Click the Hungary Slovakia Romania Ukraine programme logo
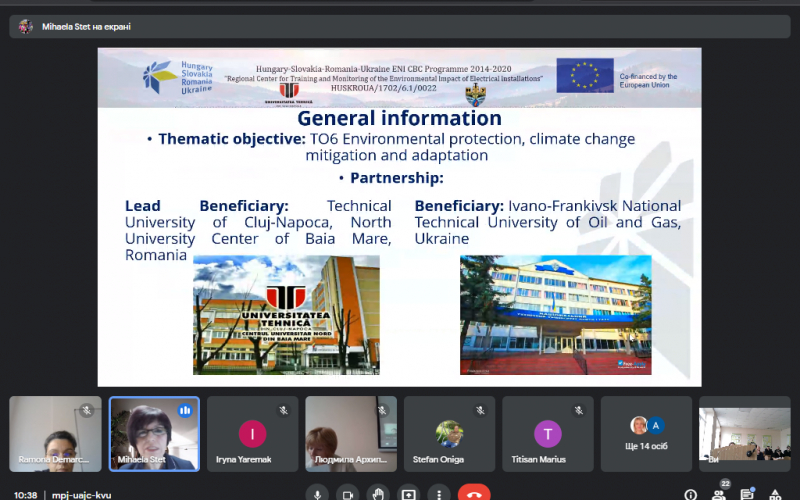 click(178, 78)
